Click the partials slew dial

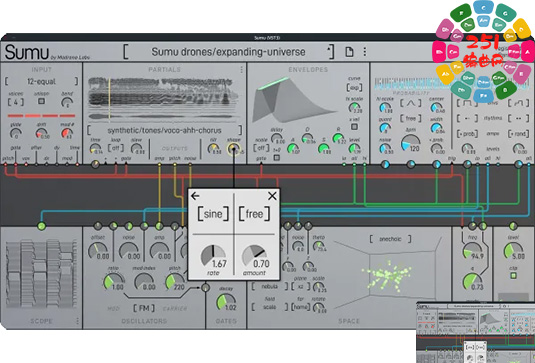click(136, 148)
